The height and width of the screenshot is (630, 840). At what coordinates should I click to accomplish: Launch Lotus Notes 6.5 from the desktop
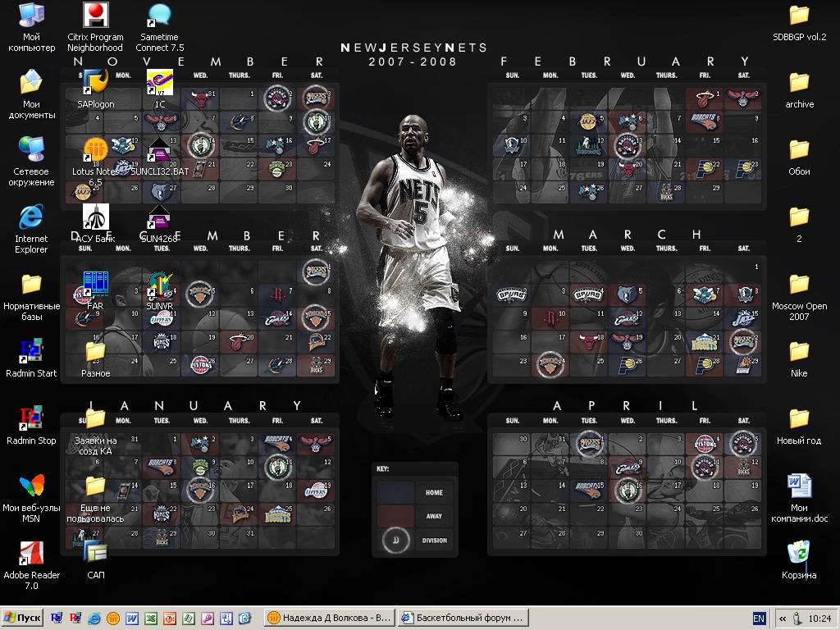[x=95, y=162]
